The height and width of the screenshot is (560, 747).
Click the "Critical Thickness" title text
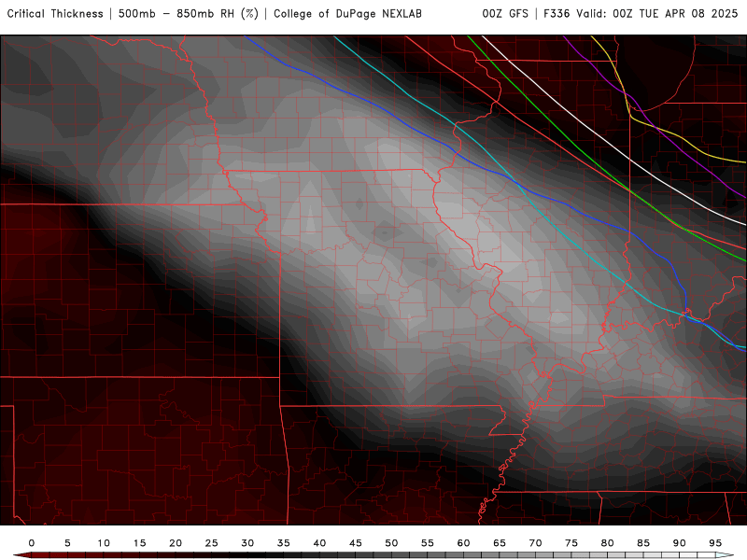tap(55, 14)
